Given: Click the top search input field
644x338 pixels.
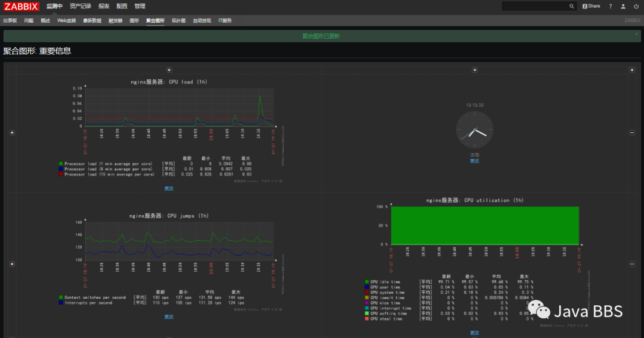Looking at the screenshot, I should pos(535,6).
